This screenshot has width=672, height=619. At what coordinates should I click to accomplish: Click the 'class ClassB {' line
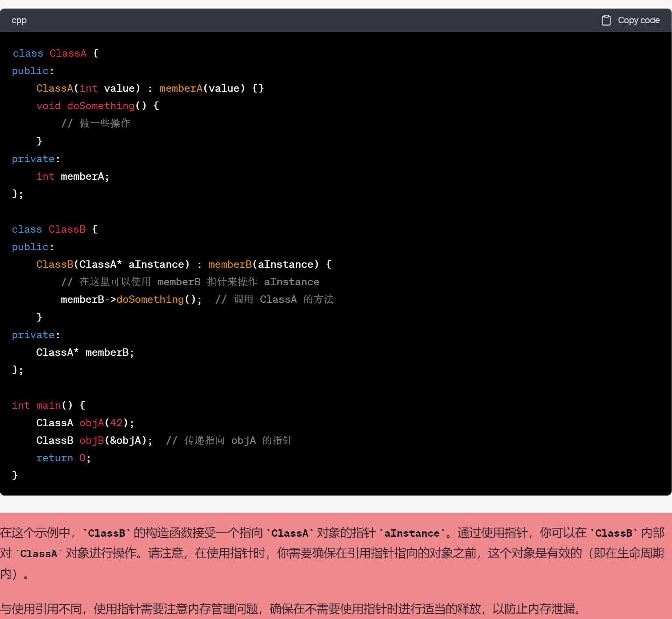point(55,229)
